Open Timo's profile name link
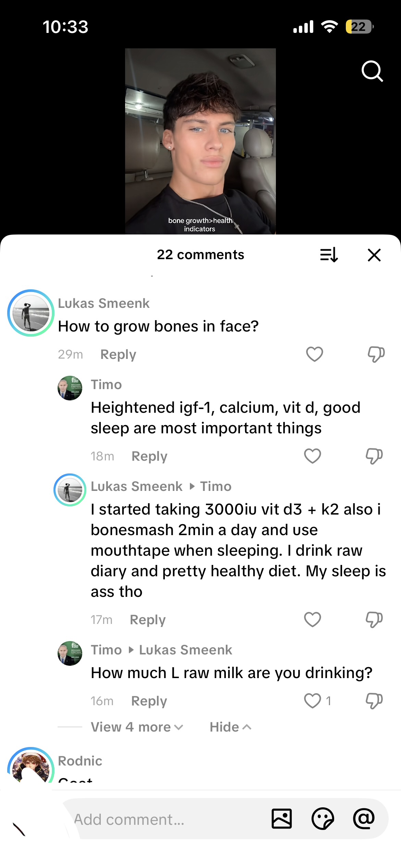 [106, 385]
